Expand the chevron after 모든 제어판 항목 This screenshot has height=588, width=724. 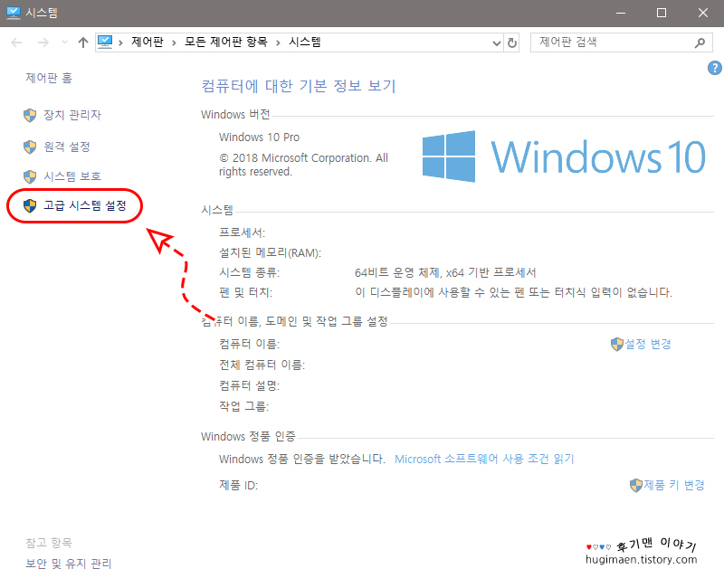click(x=278, y=43)
